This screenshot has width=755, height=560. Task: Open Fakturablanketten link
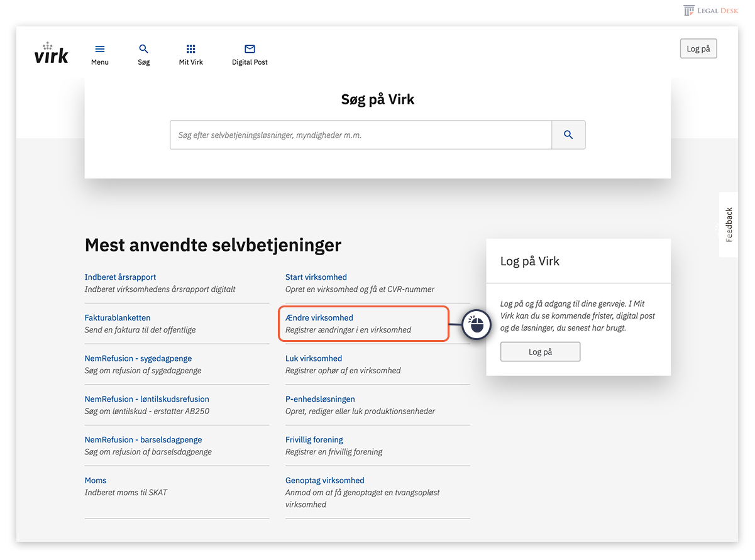pos(118,318)
